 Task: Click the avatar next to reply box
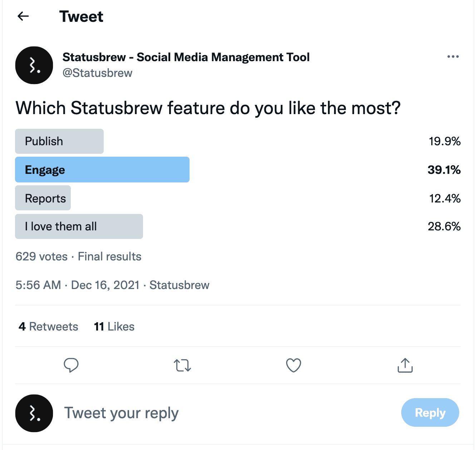[x=34, y=413]
